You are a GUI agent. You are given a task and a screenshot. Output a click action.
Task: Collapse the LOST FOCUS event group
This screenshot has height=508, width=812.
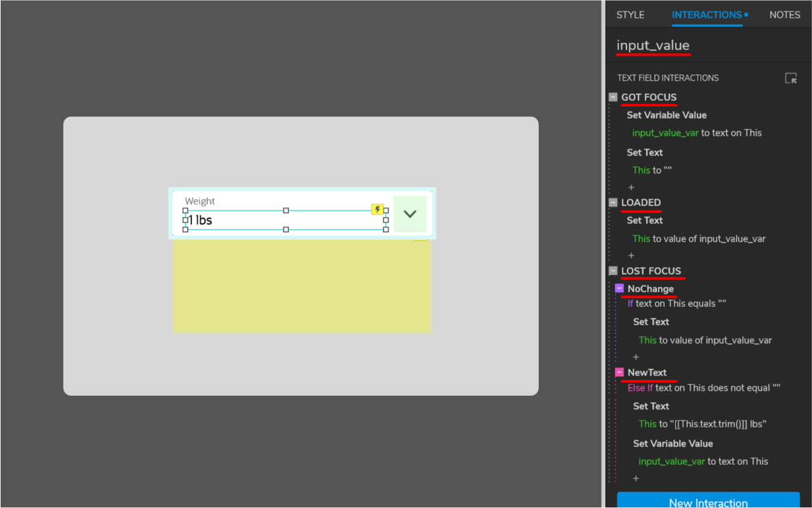[x=612, y=271]
